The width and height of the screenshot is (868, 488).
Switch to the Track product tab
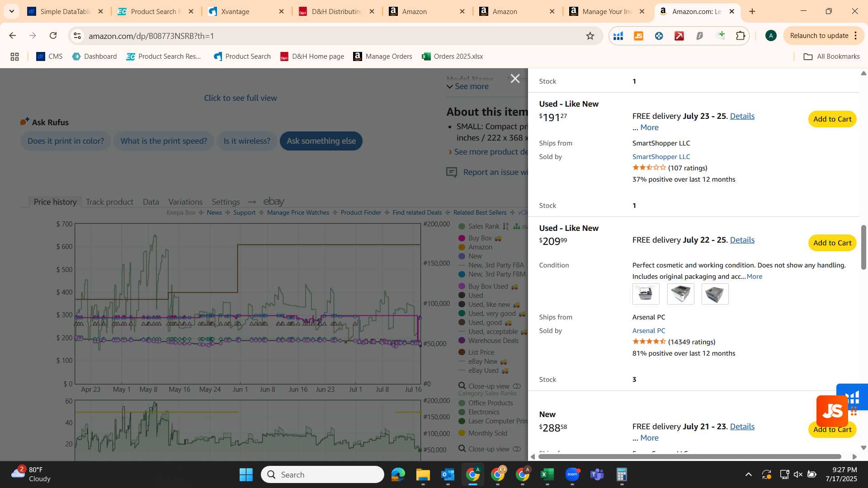(109, 202)
